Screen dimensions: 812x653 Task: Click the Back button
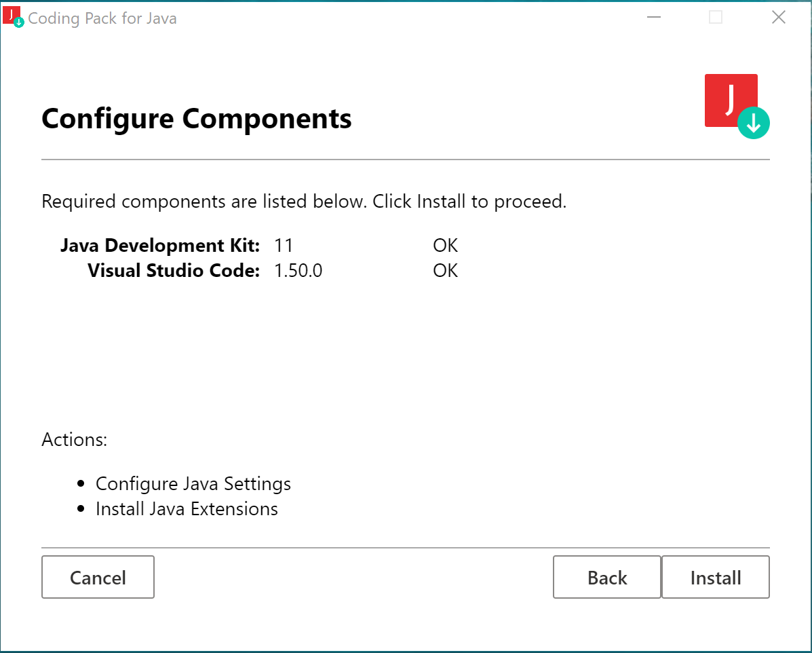point(606,577)
